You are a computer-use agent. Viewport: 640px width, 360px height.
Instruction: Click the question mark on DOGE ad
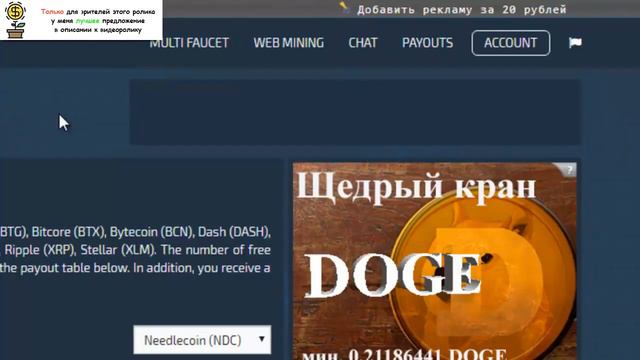570,170
